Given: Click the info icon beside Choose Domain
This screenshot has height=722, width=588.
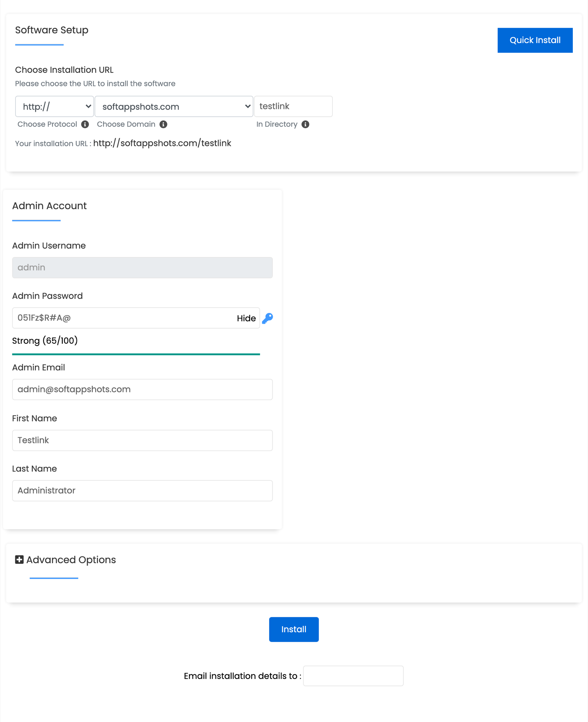Looking at the screenshot, I should click(x=164, y=124).
